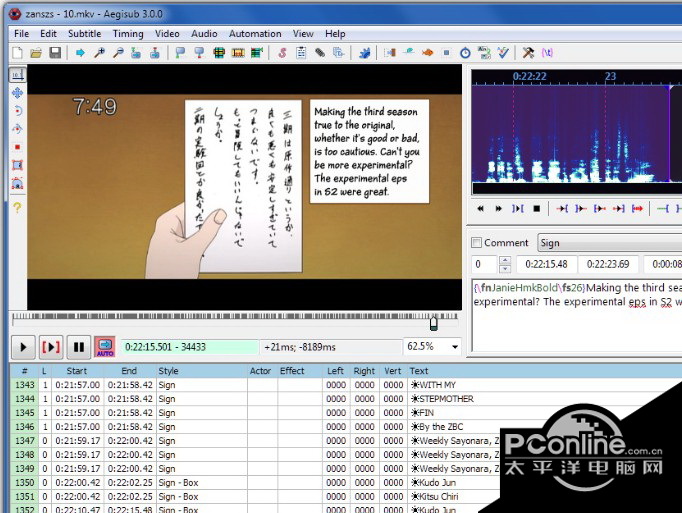682x513 pixels.
Task: Open visual typesetting help question mark
Action: coord(17,208)
